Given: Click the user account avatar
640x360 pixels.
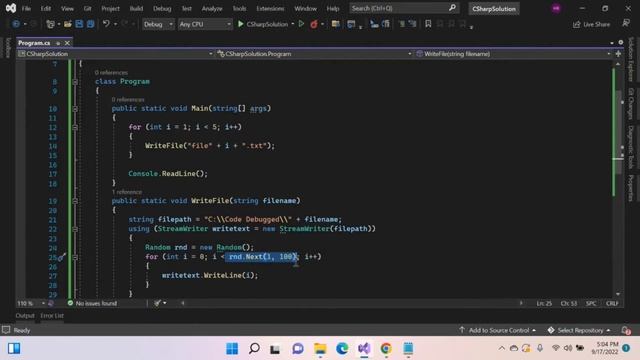Looking at the screenshot, I should (556, 8).
